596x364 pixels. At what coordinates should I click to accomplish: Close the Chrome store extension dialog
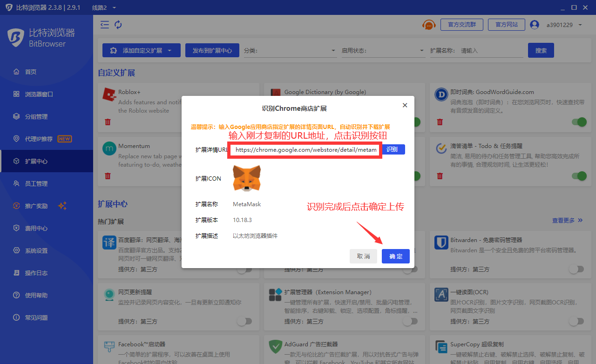[x=405, y=105]
